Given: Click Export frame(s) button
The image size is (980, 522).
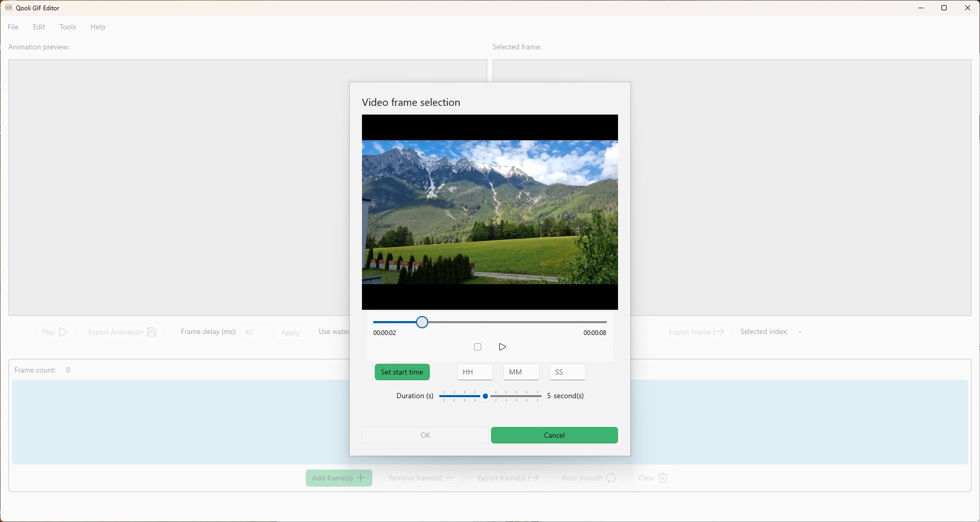Looking at the screenshot, I should pos(508,478).
